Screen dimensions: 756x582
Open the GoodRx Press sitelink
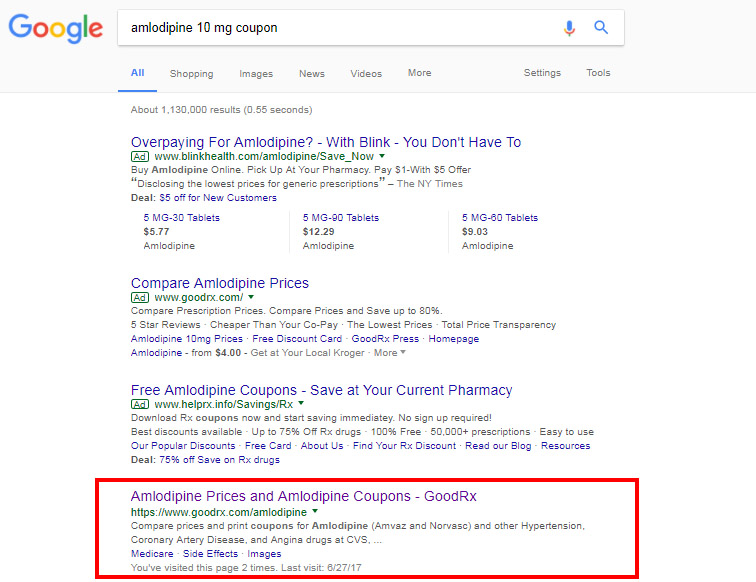[385, 339]
